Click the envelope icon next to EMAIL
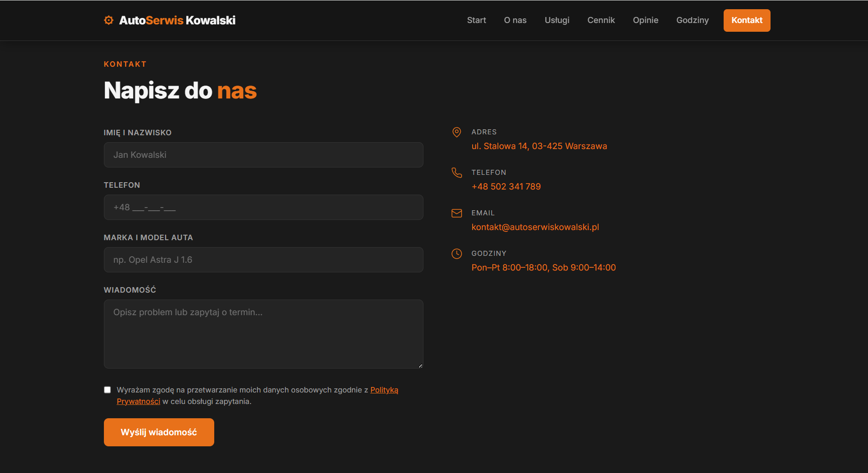This screenshot has width=868, height=473. pyautogui.click(x=457, y=213)
